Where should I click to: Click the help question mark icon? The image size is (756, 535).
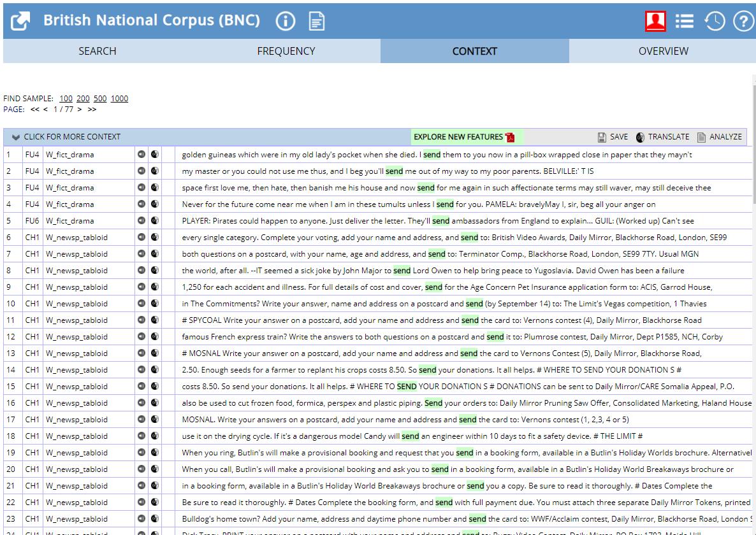[x=743, y=21]
